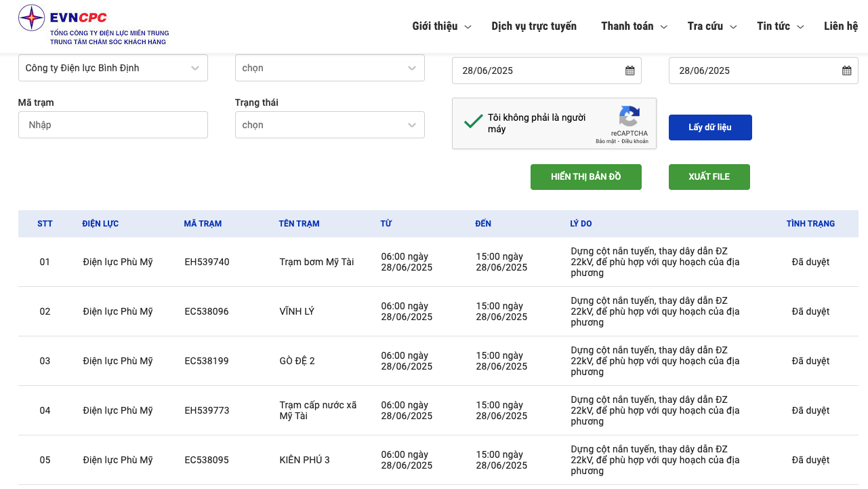Screen dimensions: 868x489
Task: Click the EVNCPC logo icon
Action: [30, 18]
